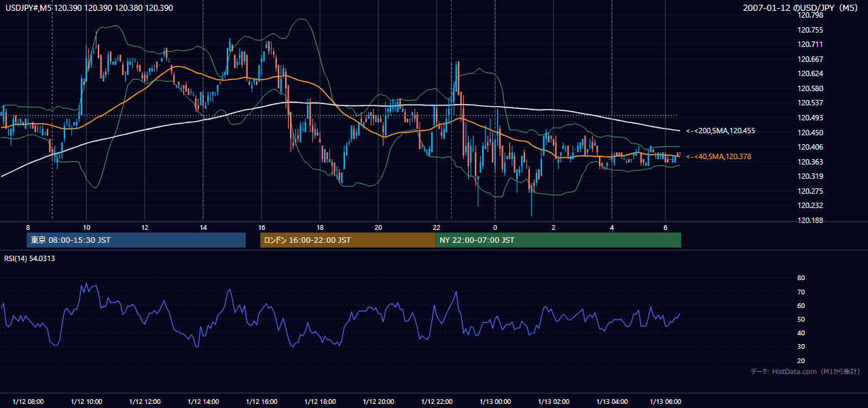Click the hour label 14 under price chart
The image size is (868, 408).
[x=203, y=227]
